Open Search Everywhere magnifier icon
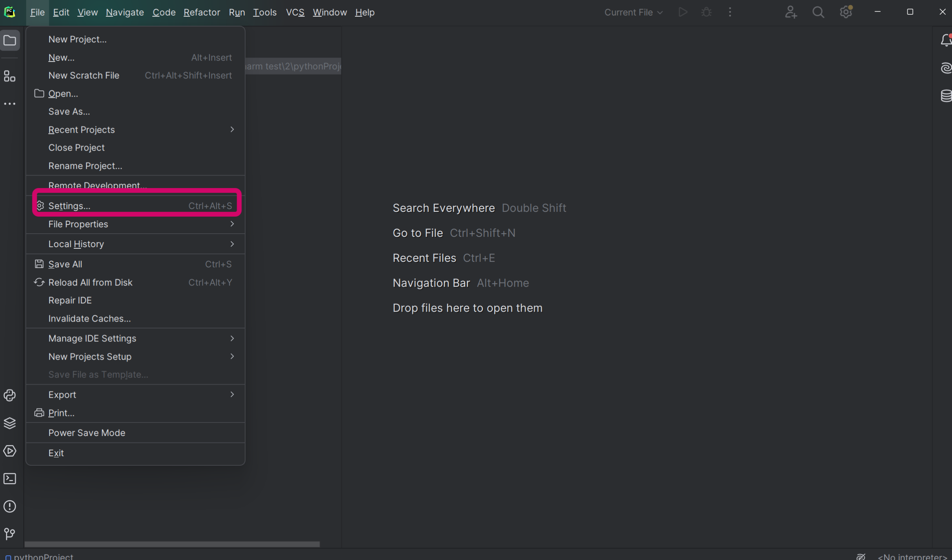 point(818,12)
